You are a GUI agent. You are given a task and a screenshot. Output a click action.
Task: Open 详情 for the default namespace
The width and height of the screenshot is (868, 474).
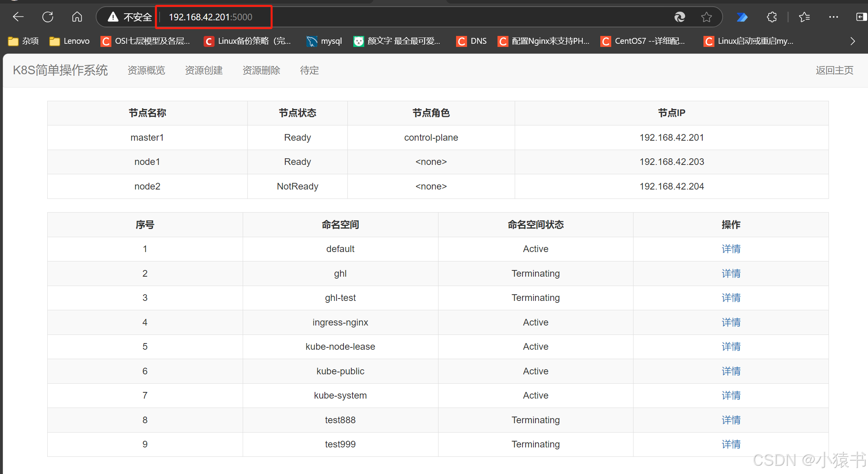(x=731, y=249)
